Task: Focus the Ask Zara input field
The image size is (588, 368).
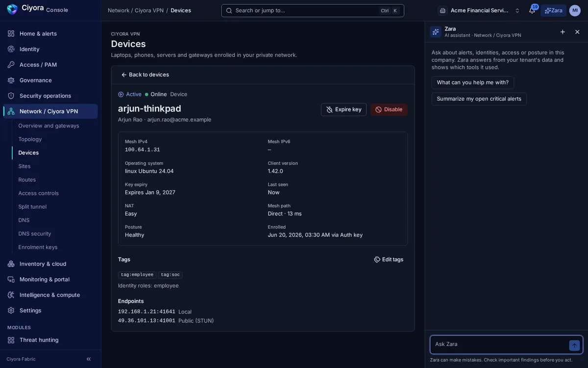Action: click(500, 344)
